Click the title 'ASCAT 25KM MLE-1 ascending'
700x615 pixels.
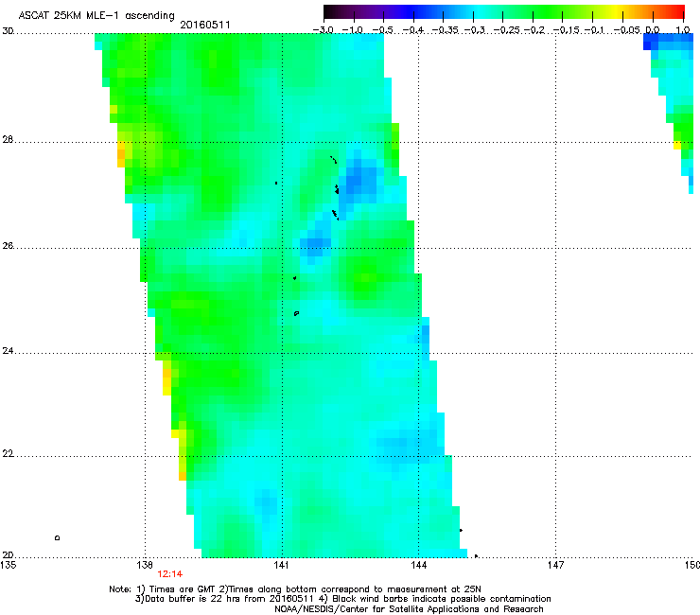pos(96,16)
